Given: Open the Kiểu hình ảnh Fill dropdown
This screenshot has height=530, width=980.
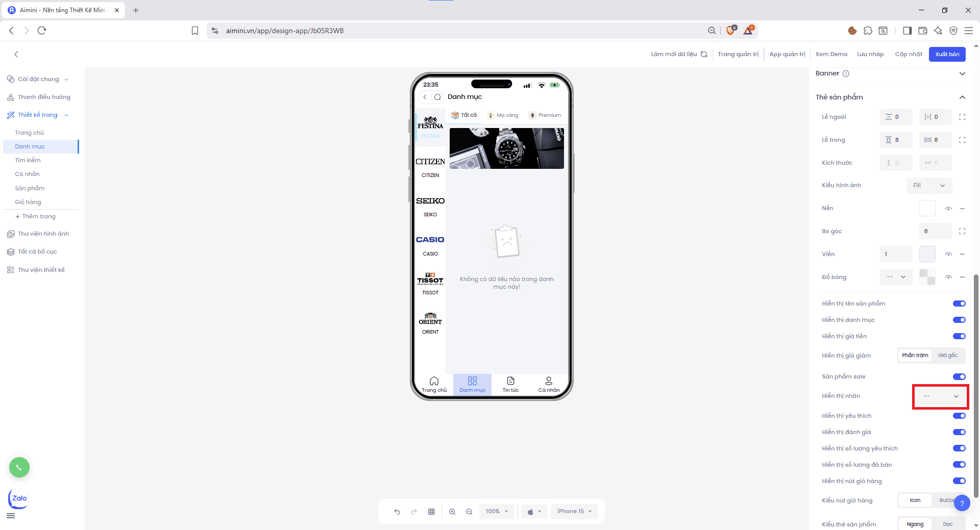Looking at the screenshot, I should click(929, 185).
